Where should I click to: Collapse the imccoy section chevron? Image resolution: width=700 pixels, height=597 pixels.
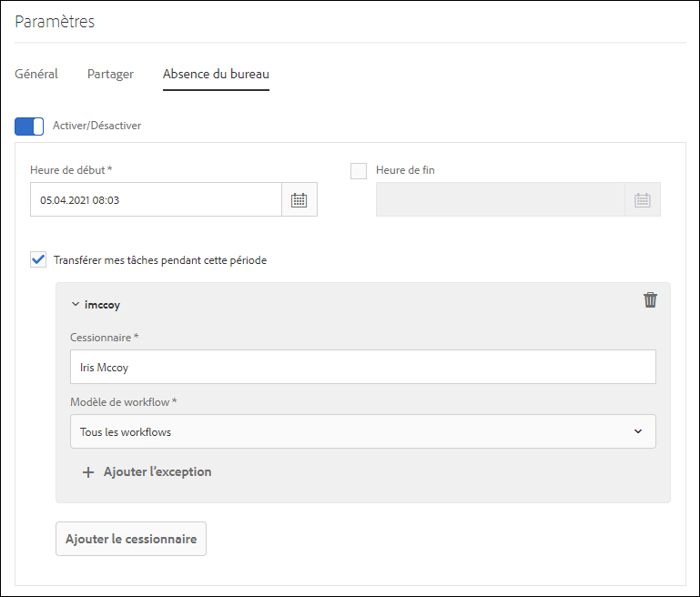point(76,304)
